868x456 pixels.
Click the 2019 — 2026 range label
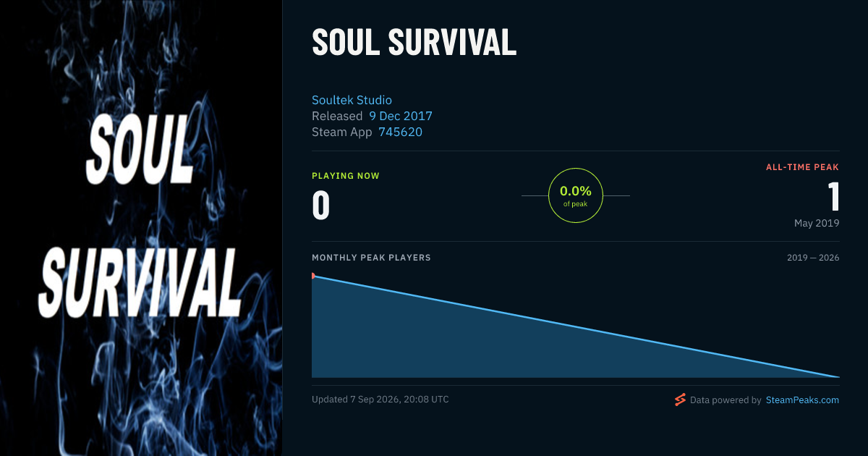point(813,258)
